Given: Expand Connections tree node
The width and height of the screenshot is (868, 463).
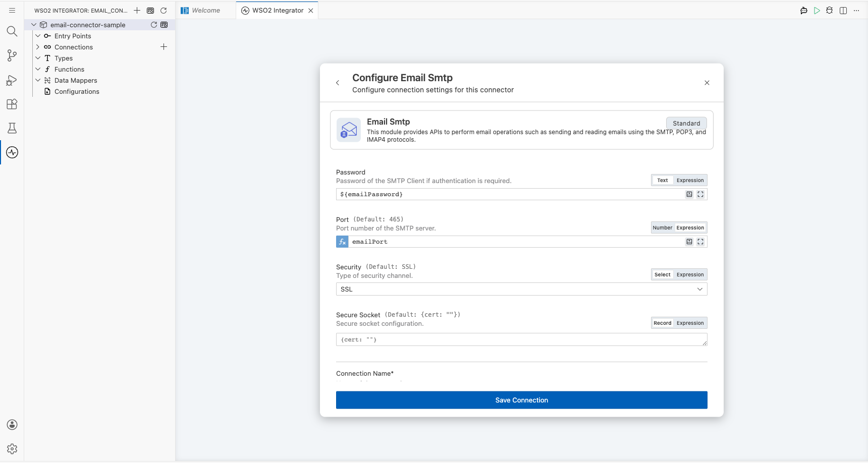Looking at the screenshot, I should pyautogui.click(x=38, y=47).
